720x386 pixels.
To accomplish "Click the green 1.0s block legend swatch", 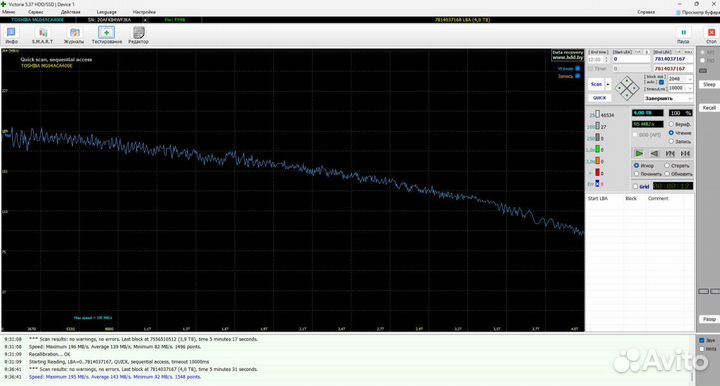I will (x=597, y=149).
